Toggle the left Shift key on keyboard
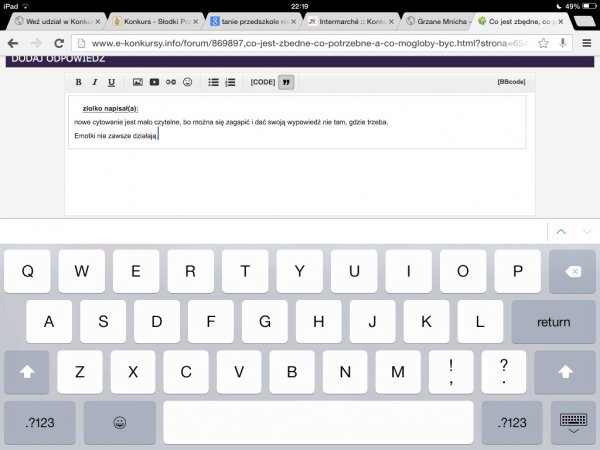The image size is (600, 450). coord(27,372)
